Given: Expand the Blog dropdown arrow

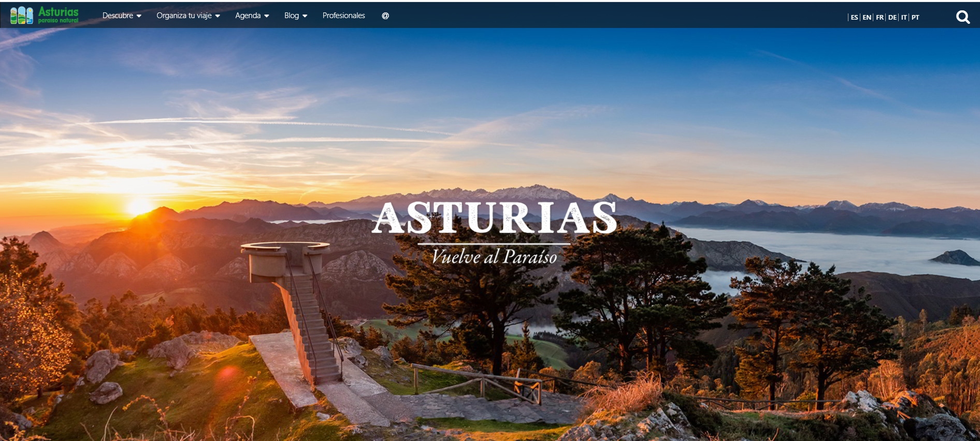Looking at the screenshot, I should pos(305,16).
